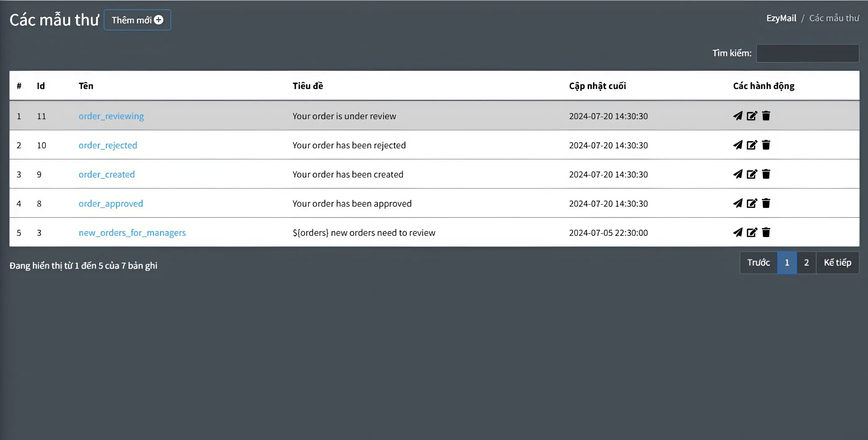Open the EzyMail breadcrumb link

781,18
